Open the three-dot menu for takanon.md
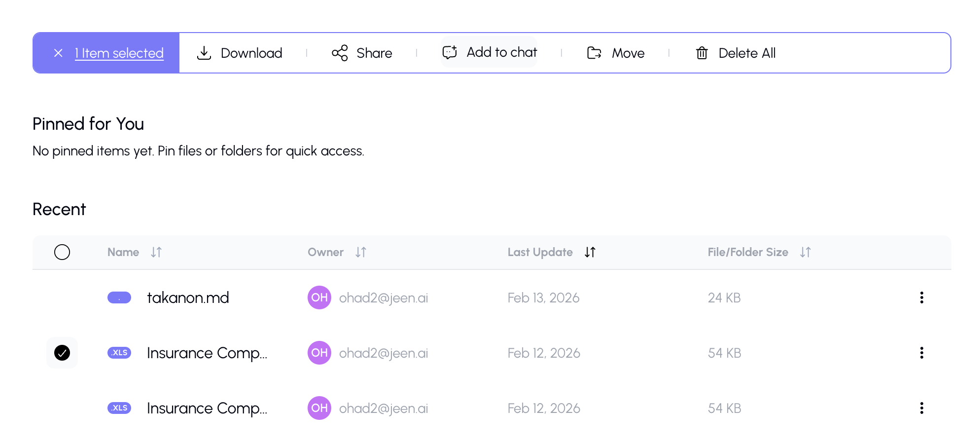 [921, 297]
